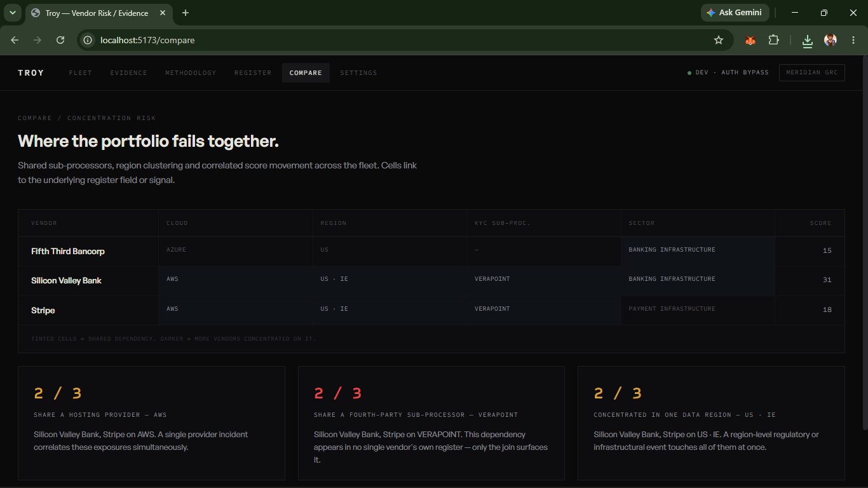Open the fourth-party sub-processor VERAPOINT card
This screenshot has width=868, height=488.
(x=431, y=423)
